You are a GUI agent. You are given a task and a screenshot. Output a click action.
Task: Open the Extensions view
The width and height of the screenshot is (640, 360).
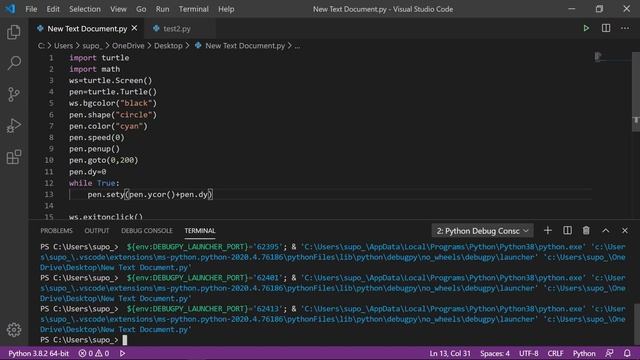[14, 157]
